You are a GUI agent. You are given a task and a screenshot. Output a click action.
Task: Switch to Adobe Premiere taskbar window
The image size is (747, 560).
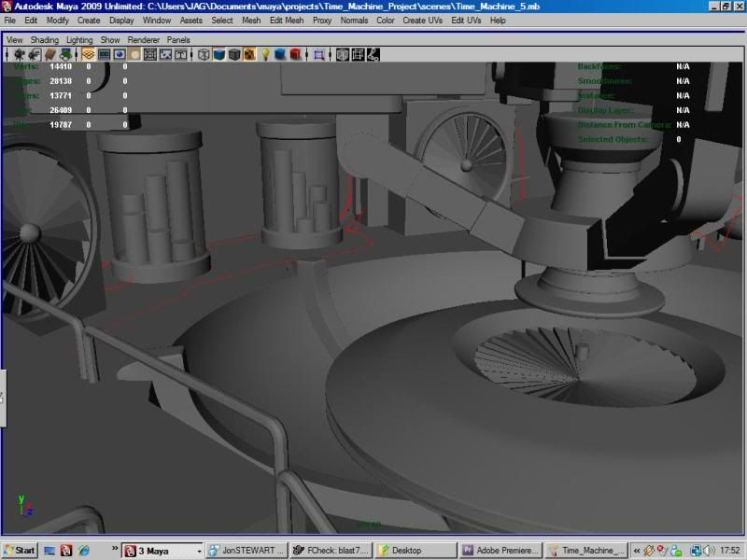[x=500, y=551]
